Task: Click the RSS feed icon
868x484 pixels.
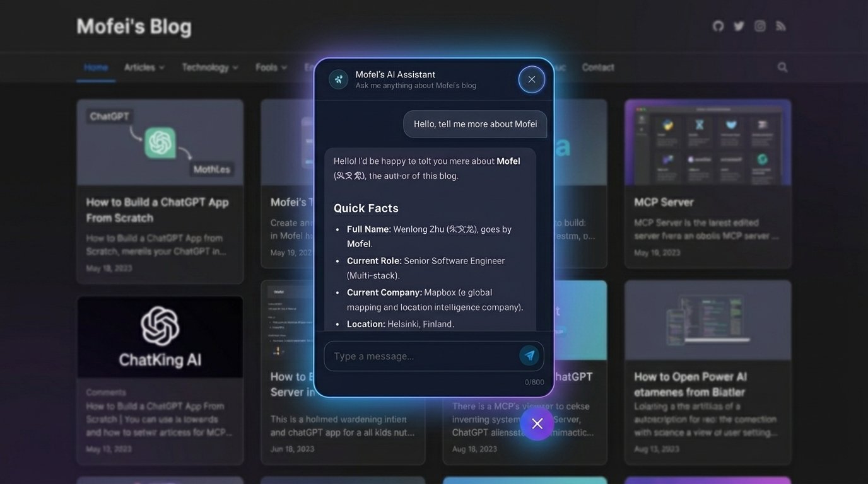Action: point(781,26)
